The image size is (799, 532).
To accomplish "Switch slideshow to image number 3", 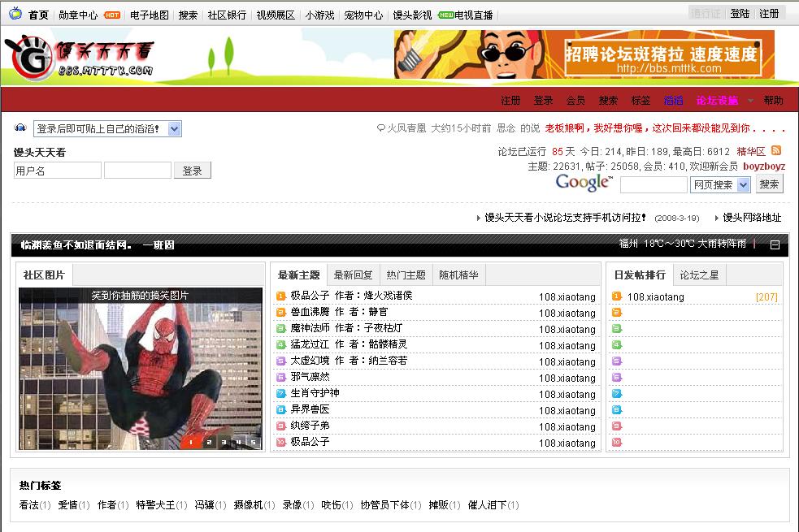I will [224, 443].
